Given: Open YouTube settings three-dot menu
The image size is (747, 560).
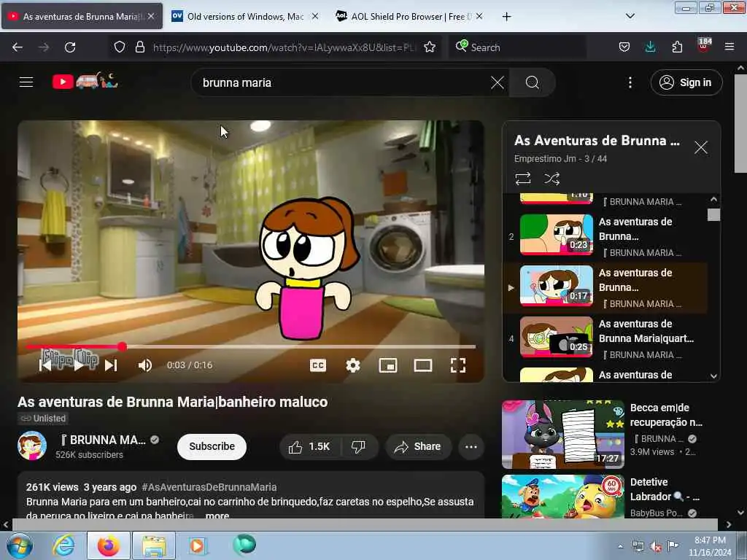Looking at the screenshot, I should 630,82.
